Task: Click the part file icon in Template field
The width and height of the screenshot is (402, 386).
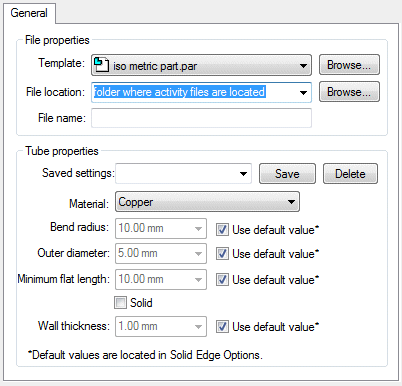Action: (x=101, y=65)
